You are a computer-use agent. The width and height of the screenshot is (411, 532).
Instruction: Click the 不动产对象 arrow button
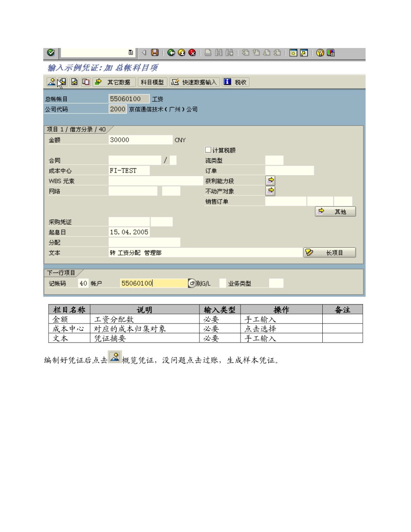270,191
